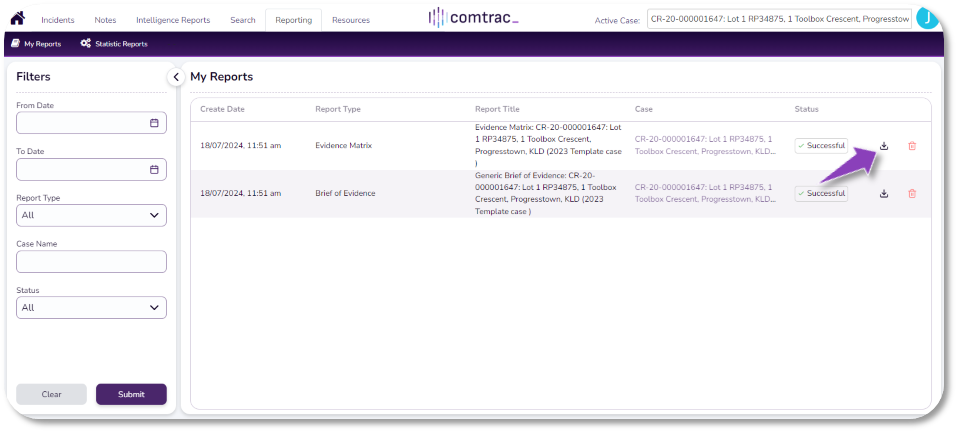Open the case link for Evidence Matrix row

pyautogui.click(x=704, y=146)
